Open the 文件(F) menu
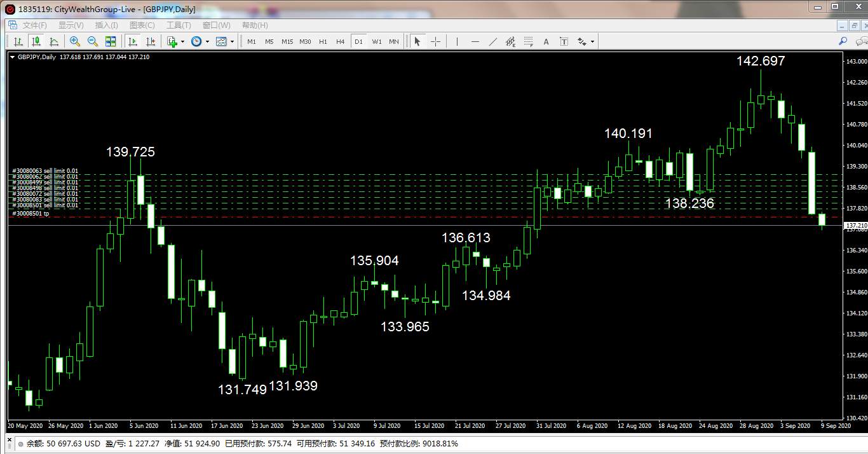Viewport: 868px width, 454px height. pos(35,25)
